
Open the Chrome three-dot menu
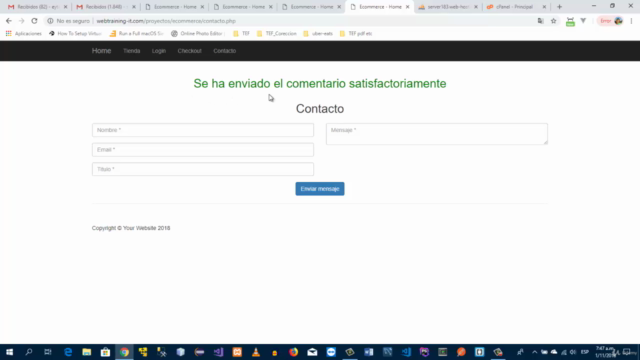tap(631, 21)
